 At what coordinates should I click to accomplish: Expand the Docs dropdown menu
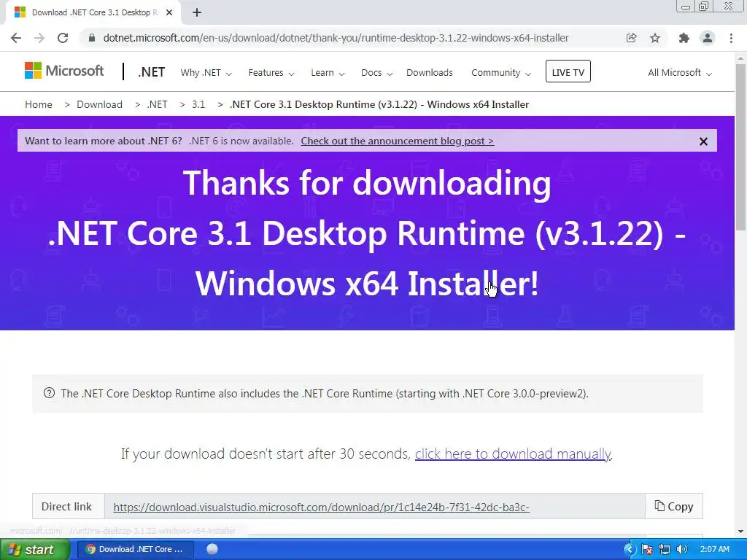[x=376, y=73]
